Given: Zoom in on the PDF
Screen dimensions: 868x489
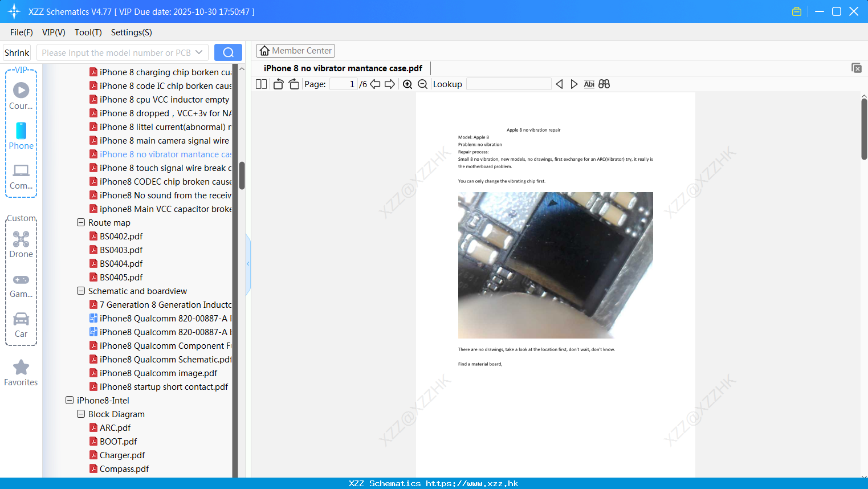Looking at the screenshot, I should 407,84.
